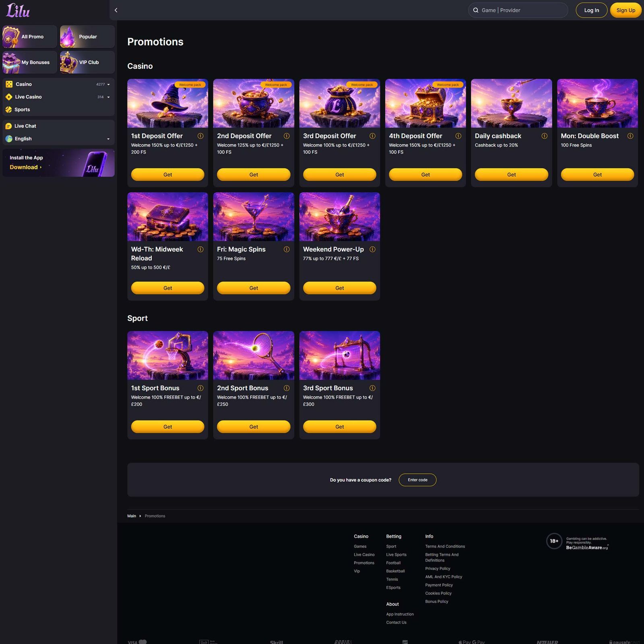644x644 pixels.
Task: Click the Install the App download banner
Action: click(x=58, y=163)
